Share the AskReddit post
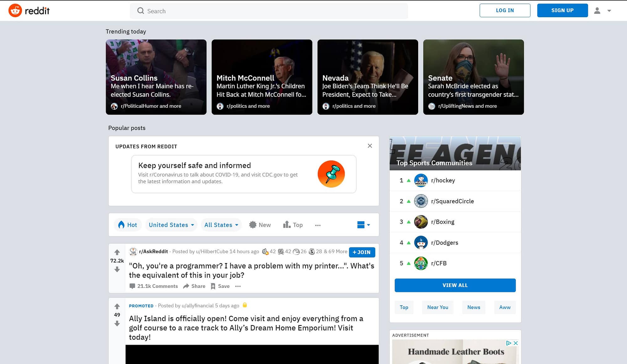The height and width of the screenshot is (364, 627). click(194, 286)
